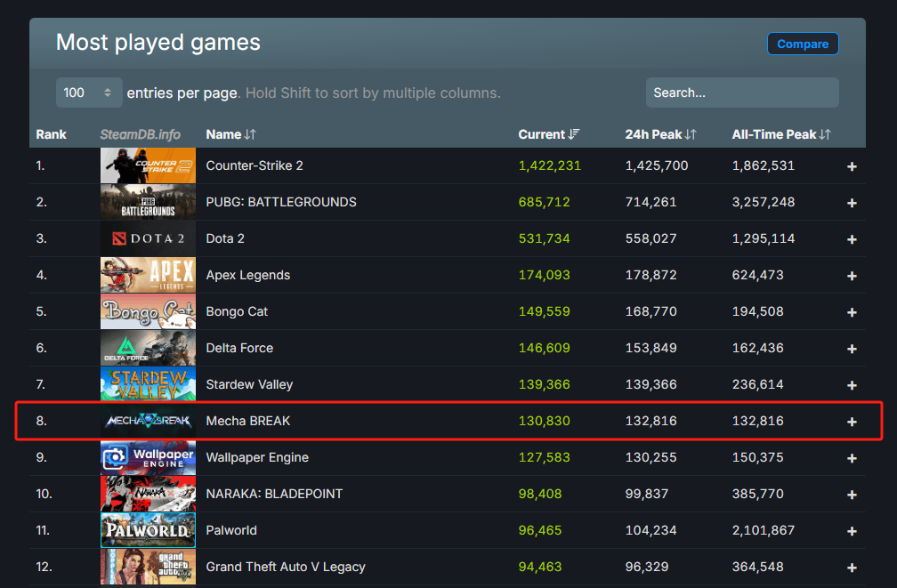Expand Mecha BREAK row with plus icon

pyautogui.click(x=852, y=422)
